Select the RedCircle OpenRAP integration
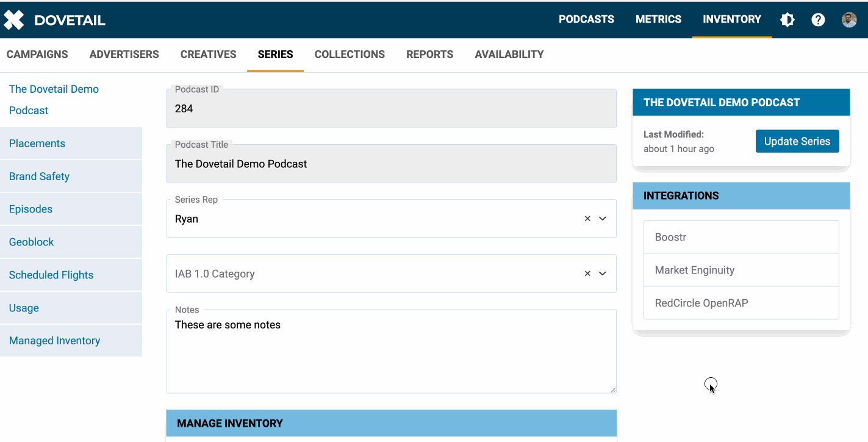868x442 pixels. pyautogui.click(x=741, y=303)
